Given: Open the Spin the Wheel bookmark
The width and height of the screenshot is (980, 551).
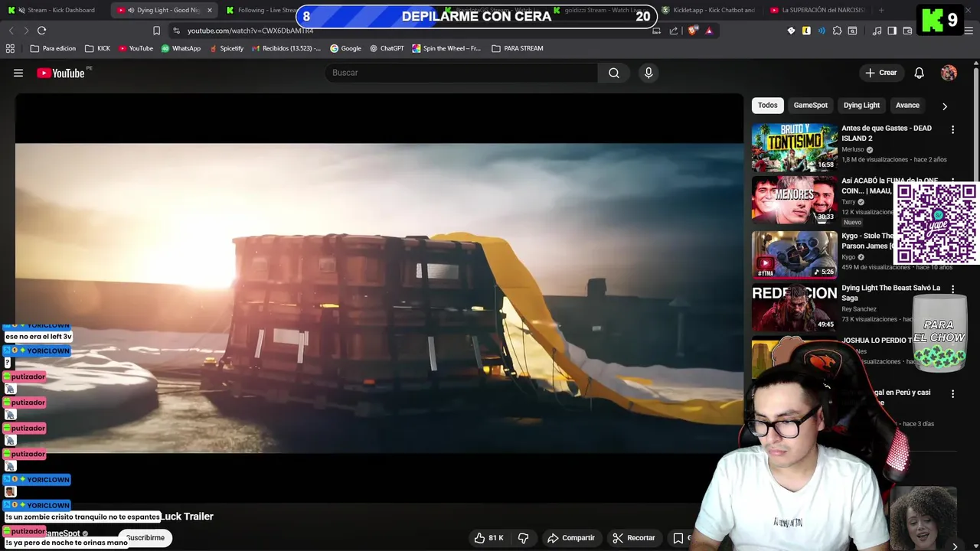Looking at the screenshot, I should pos(446,48).
